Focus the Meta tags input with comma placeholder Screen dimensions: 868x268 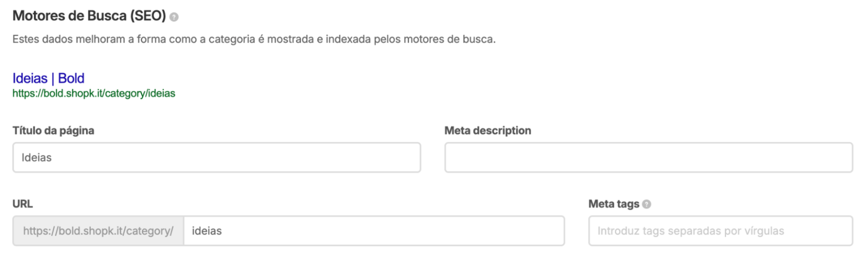720,230
